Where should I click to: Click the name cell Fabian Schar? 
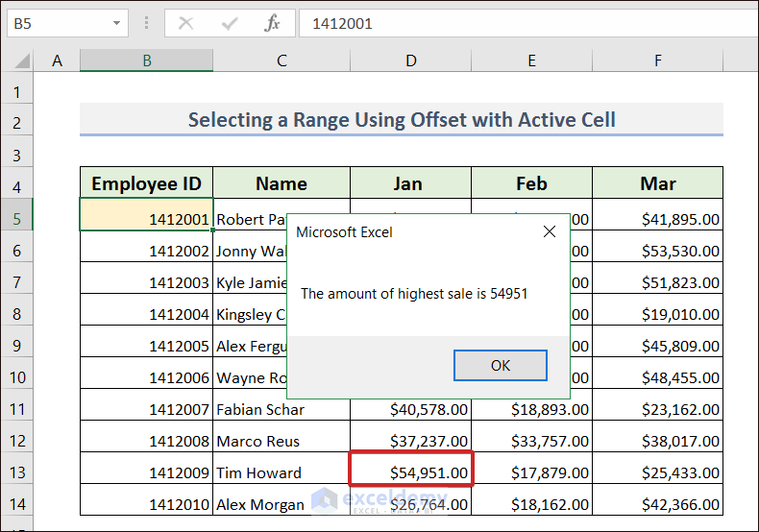click(282, 405)
